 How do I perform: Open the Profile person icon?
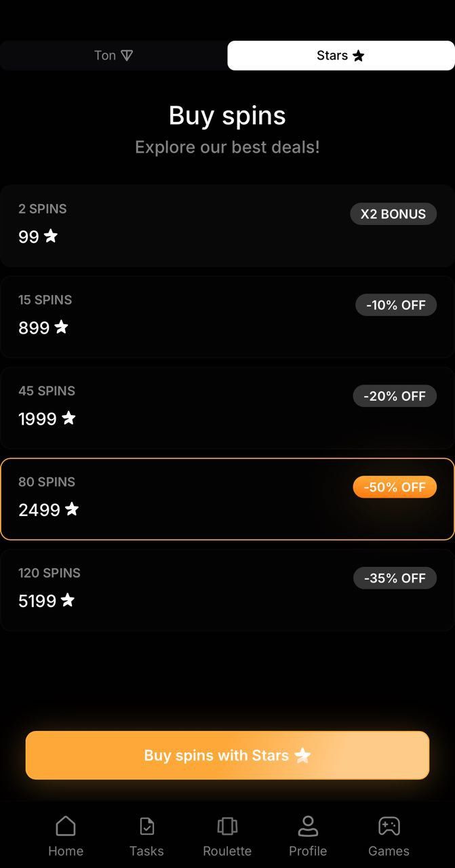308,826
